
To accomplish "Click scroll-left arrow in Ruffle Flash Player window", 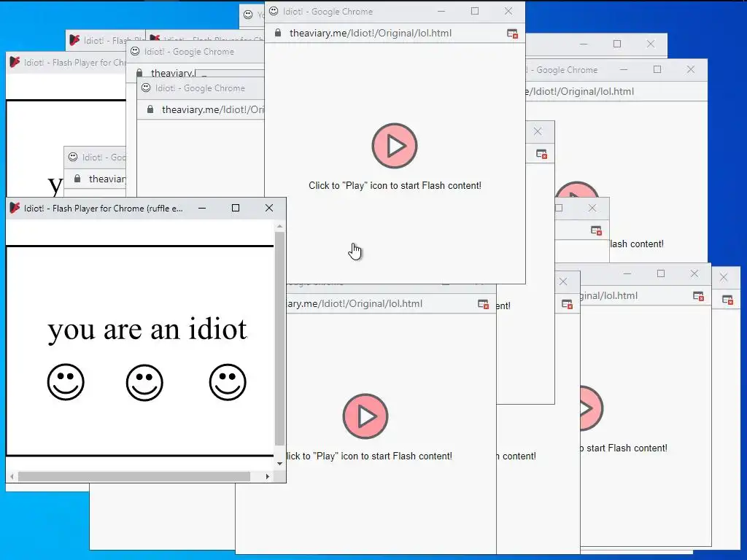I will point(12,476).
